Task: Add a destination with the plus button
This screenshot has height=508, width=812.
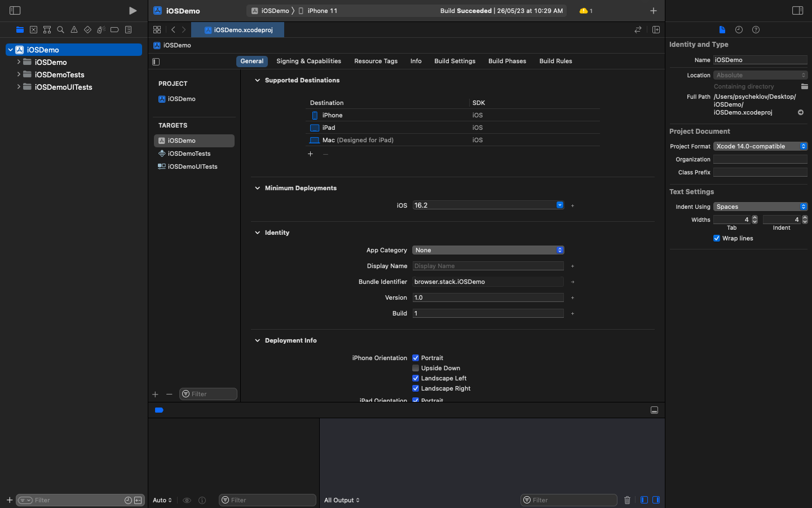Action: (310, 154)
